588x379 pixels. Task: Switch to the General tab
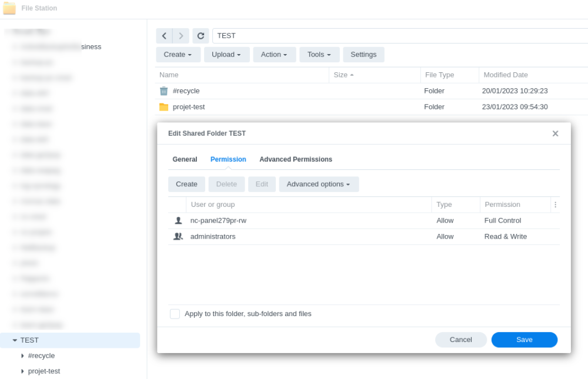185,159
